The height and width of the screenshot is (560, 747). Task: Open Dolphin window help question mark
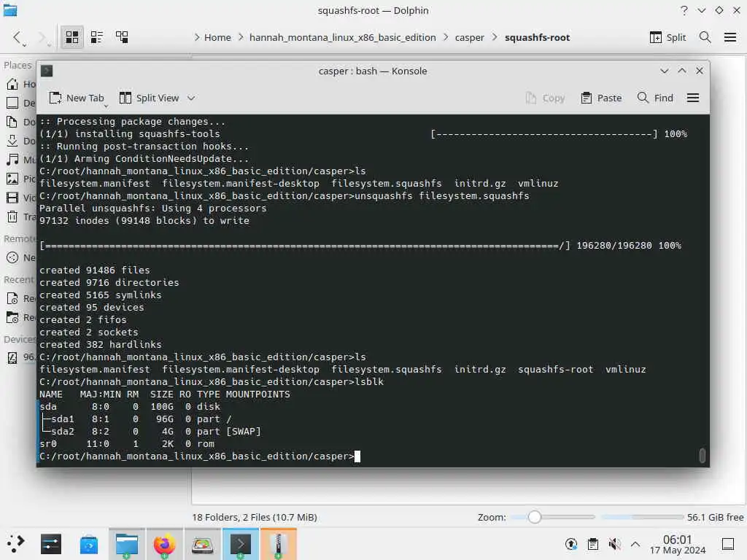click(684, 10)
